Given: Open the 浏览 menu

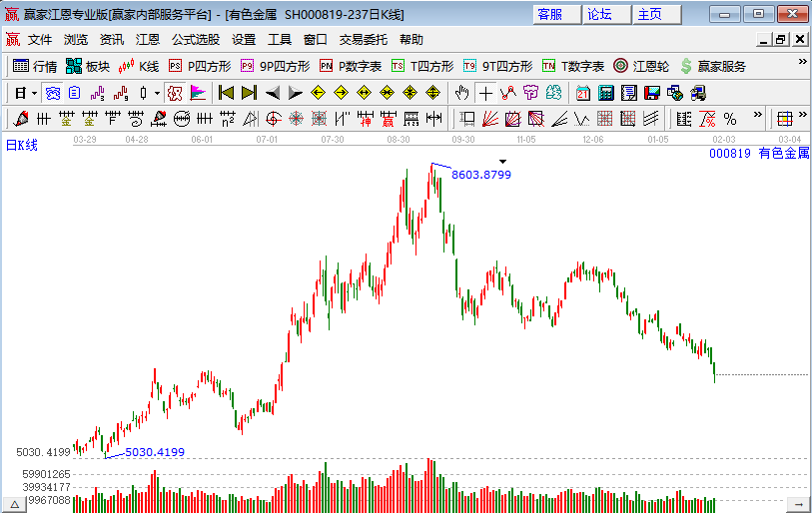Looking at the screenshot, I should 76,39.
